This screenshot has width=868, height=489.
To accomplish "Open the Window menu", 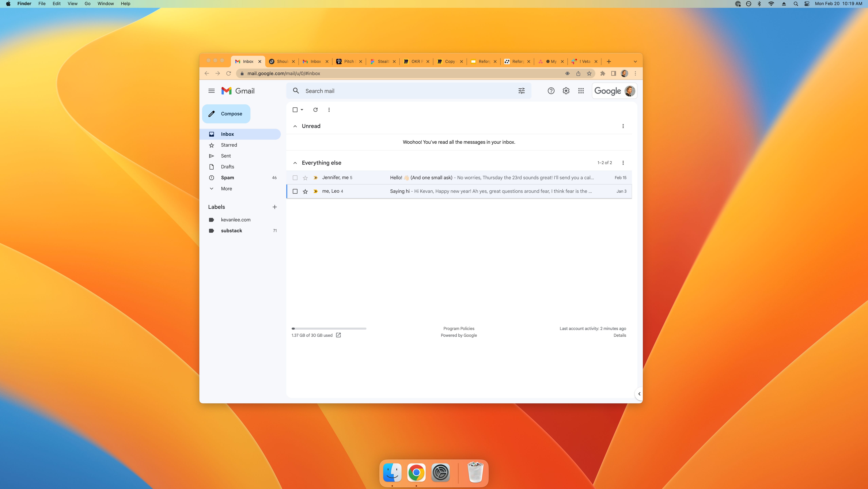I will click(x=105, y=3).
